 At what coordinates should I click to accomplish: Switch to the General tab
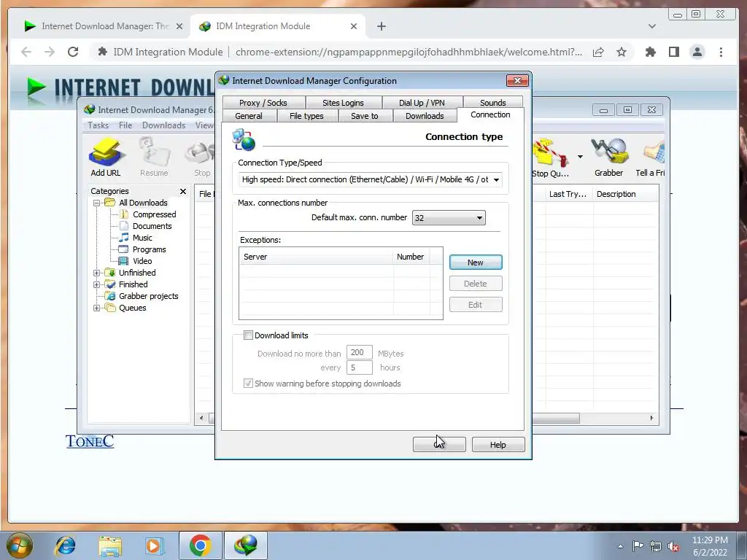tap(249, 116)
